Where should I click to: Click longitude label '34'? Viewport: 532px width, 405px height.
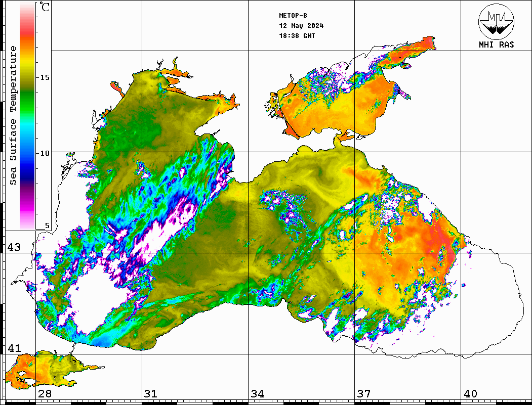tap(258, 393)
